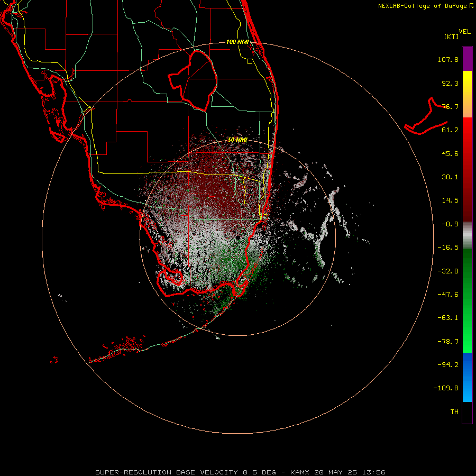This screenshot has height=476, width=476.
Task: Click the black radar site dot
Action: coord(238,237)
